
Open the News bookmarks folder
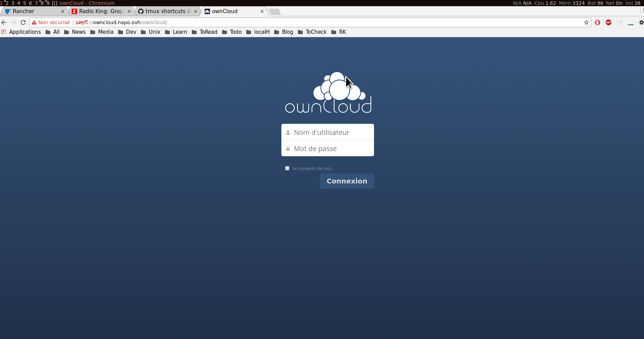tap(75, 32)
